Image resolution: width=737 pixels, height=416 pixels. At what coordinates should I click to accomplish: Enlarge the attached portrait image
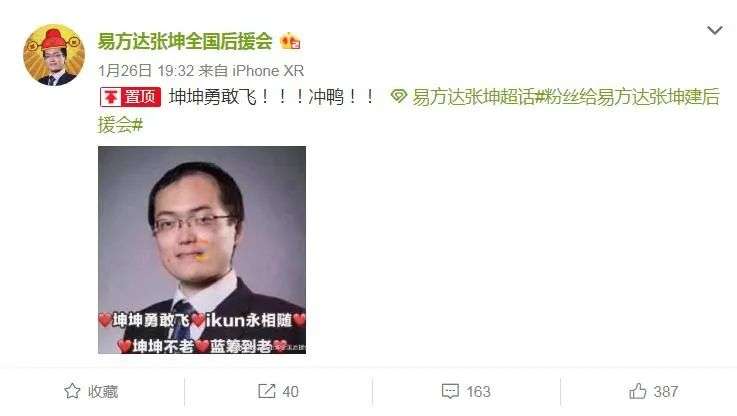point(202,250)
